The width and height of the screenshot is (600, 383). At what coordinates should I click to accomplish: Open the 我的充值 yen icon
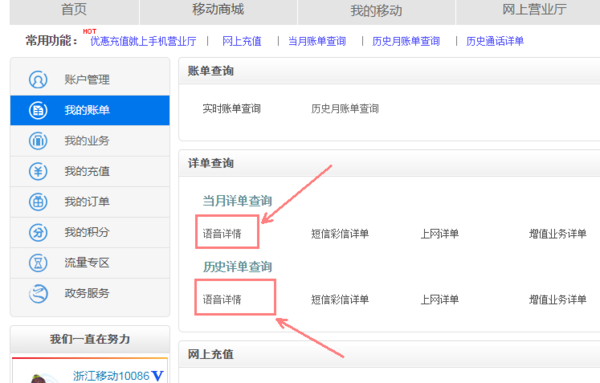pyautogui.click(x=38, y=171)
